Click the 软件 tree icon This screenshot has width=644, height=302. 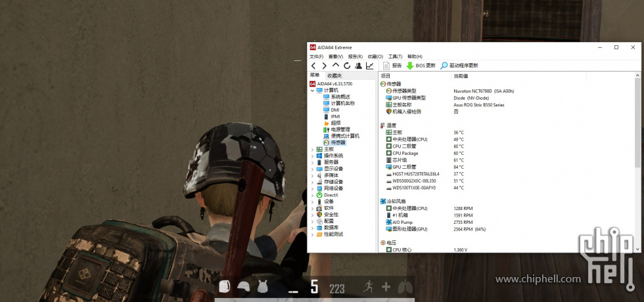(319, 208)
